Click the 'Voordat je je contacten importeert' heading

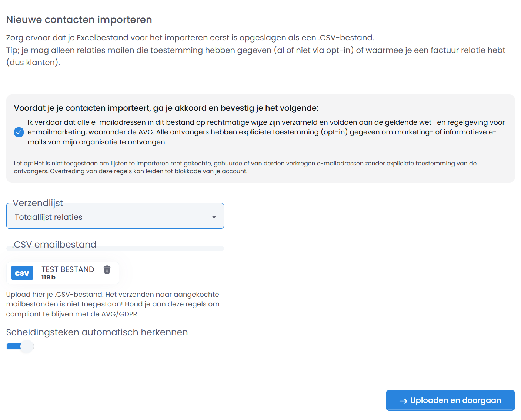click(166, 108)
